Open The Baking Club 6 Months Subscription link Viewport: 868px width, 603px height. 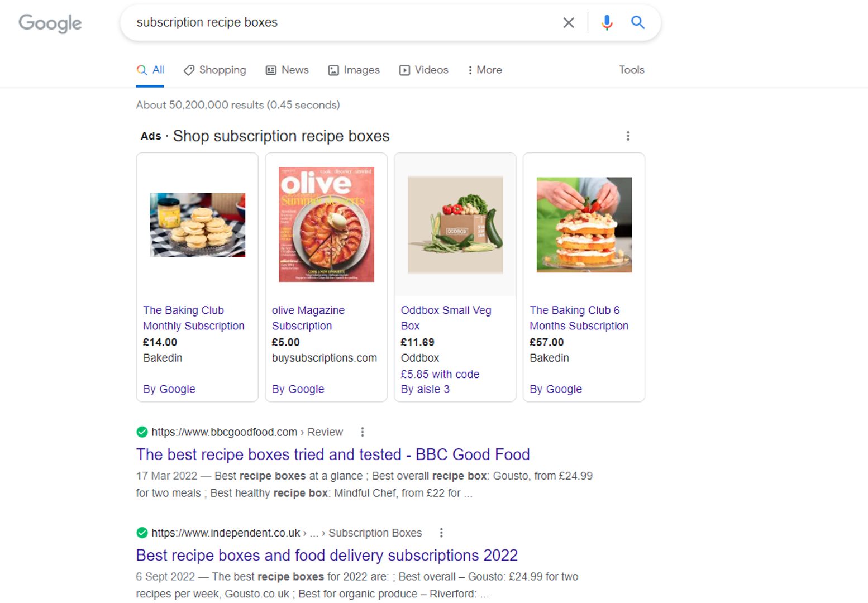579,318
